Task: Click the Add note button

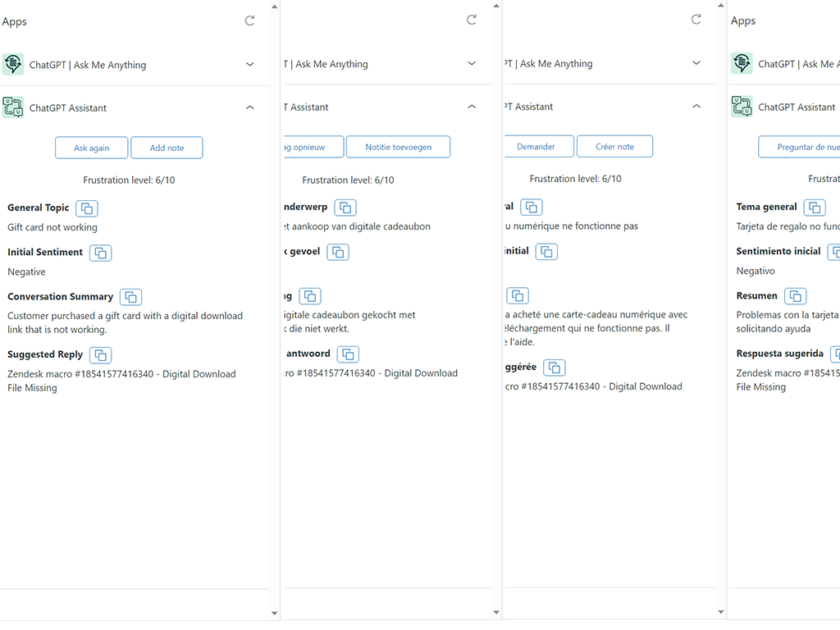Action: [x=167, y=148]
